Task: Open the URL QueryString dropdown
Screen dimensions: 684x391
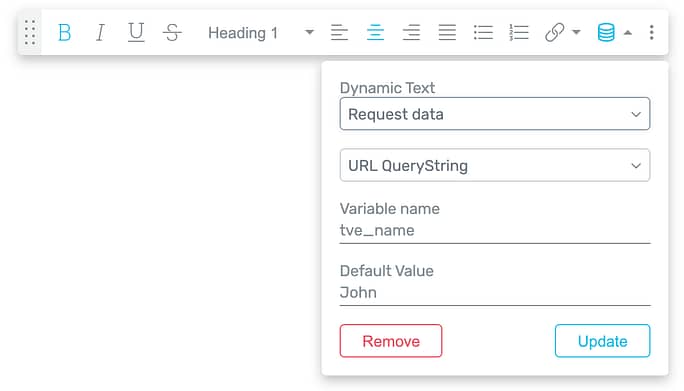Action: [x=495, y=165]
